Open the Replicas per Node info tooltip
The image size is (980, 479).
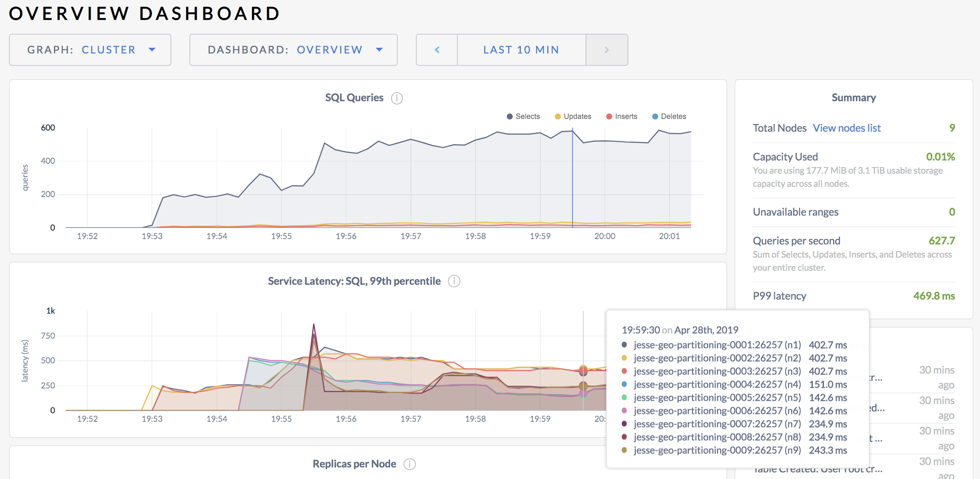tap(409, 464)
